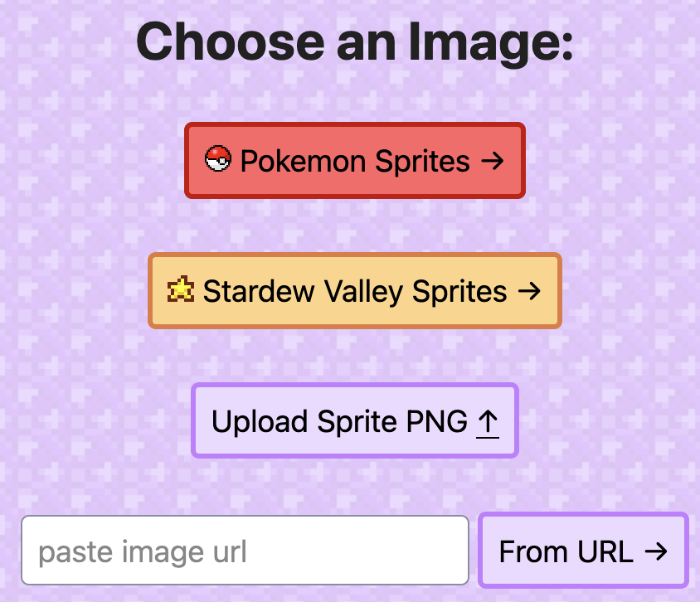The height and width of the screenshot is (602, 700).
Task: Select the golden star icon beside Stardew Valley
Action: pyautogui.click(x=179, y=290)
